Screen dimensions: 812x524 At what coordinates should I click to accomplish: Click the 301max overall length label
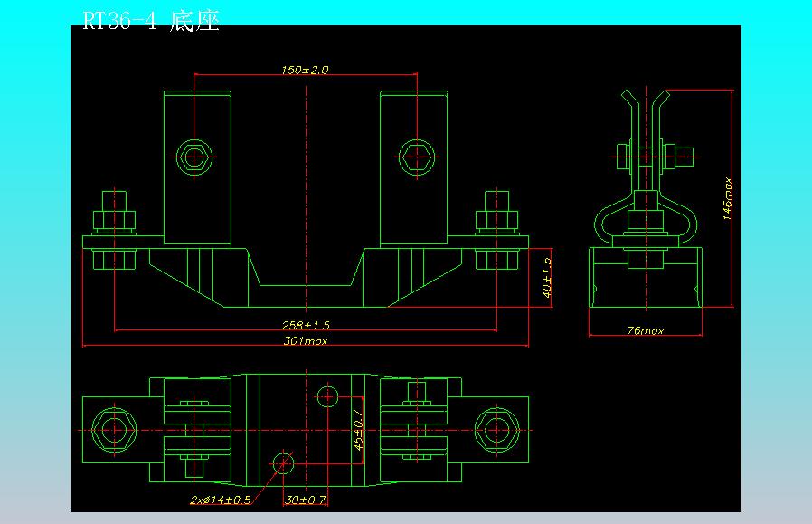coord(306,340)
